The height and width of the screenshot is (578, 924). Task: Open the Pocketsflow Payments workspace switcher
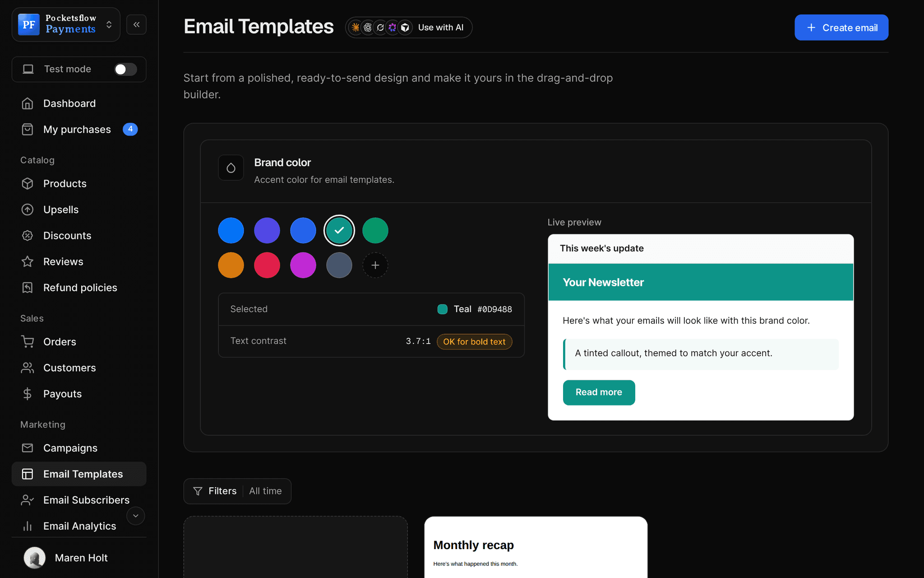pyautogui.click(x=66, y=24)
